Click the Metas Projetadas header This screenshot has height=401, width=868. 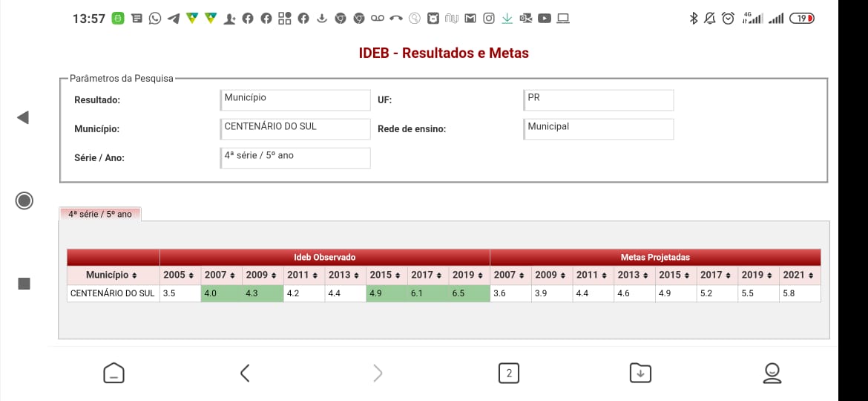pyautogui.click(x=655, y=258)
